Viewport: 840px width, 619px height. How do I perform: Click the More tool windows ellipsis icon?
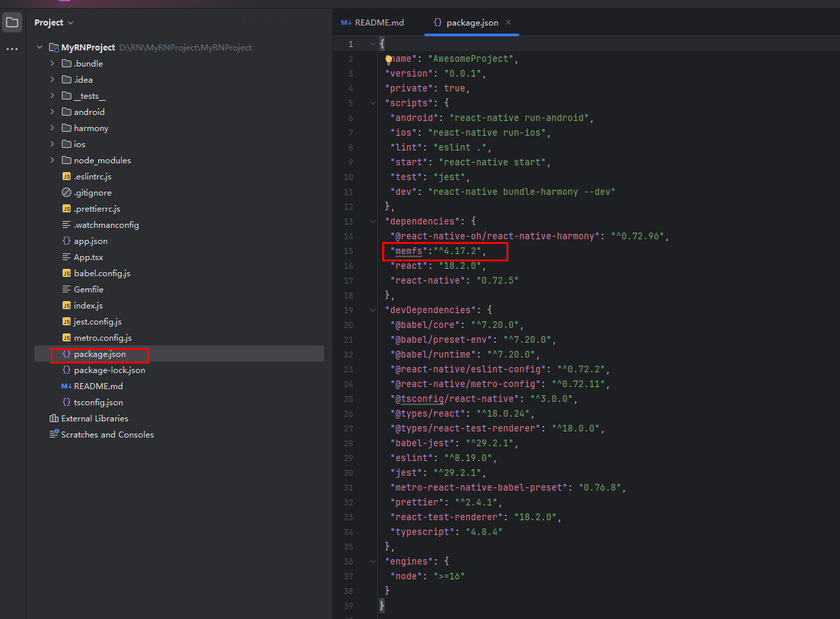(x=12, y=49)
